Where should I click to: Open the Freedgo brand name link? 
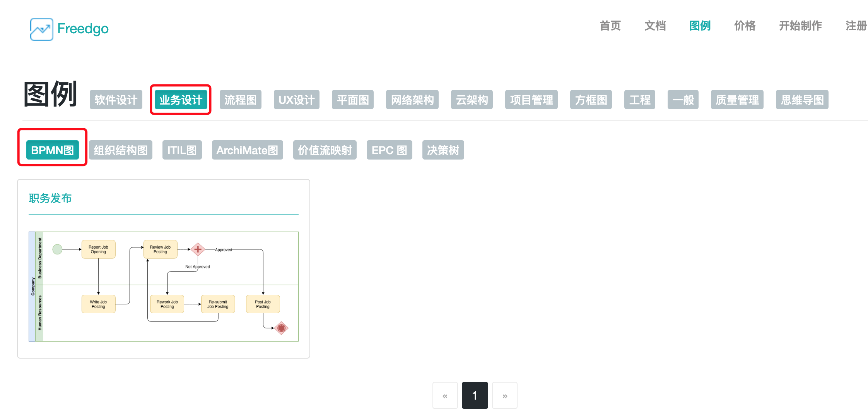pyautogui.click(x=83, y=29)
